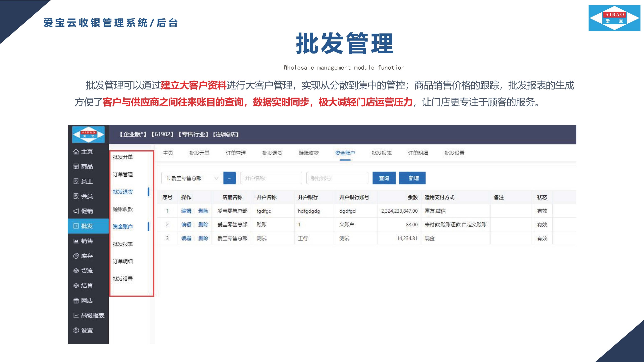Switch to the 批发报表 top tab
Viewport: 644px width, 362px height.
click(381, 153)
